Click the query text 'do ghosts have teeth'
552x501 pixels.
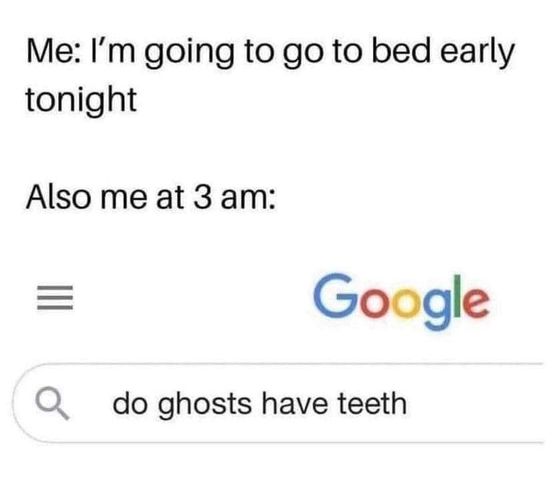[260, 404]
